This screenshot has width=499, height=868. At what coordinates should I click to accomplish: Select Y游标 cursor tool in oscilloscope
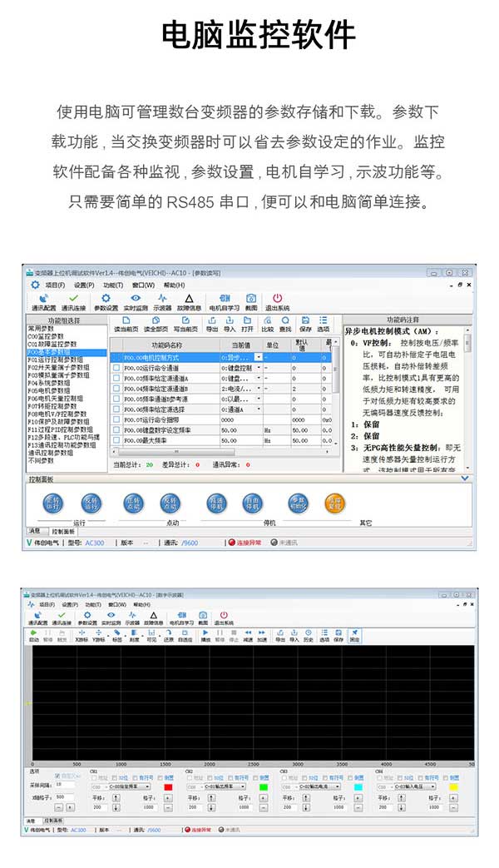[98, 636]
